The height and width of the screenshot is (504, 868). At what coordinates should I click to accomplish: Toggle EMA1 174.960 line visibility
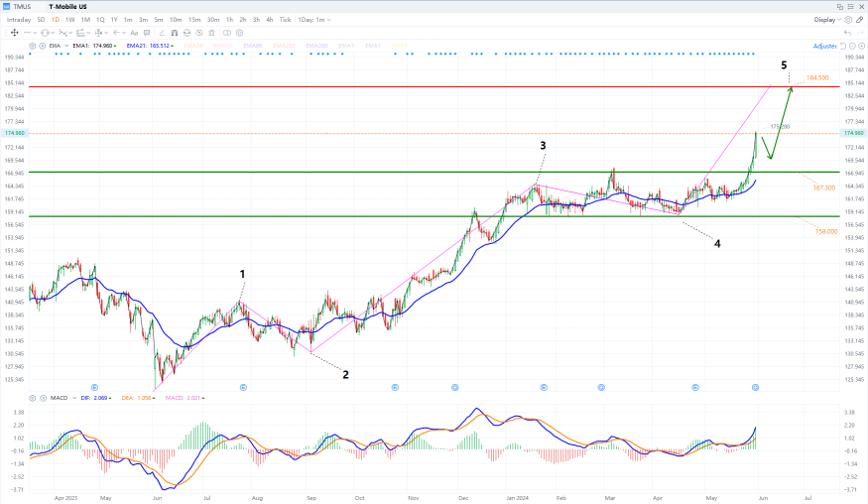[94, 46]
